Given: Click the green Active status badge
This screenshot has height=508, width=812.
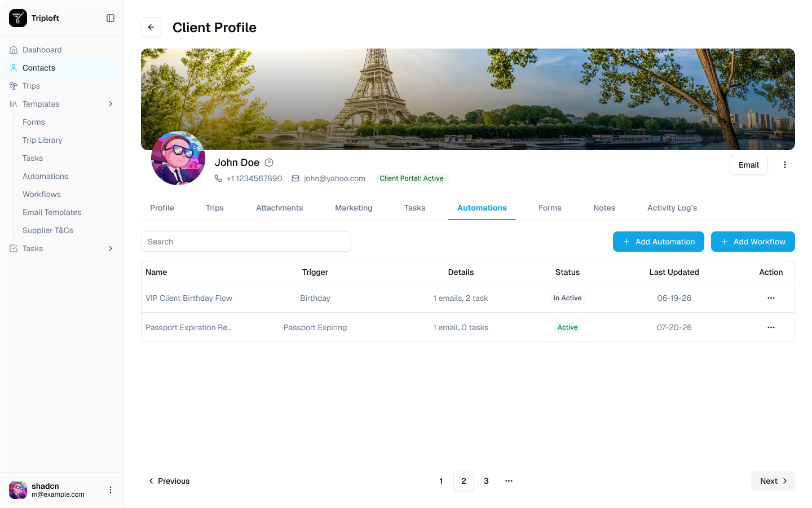Looking at the screenshot, I should point(567,327).
